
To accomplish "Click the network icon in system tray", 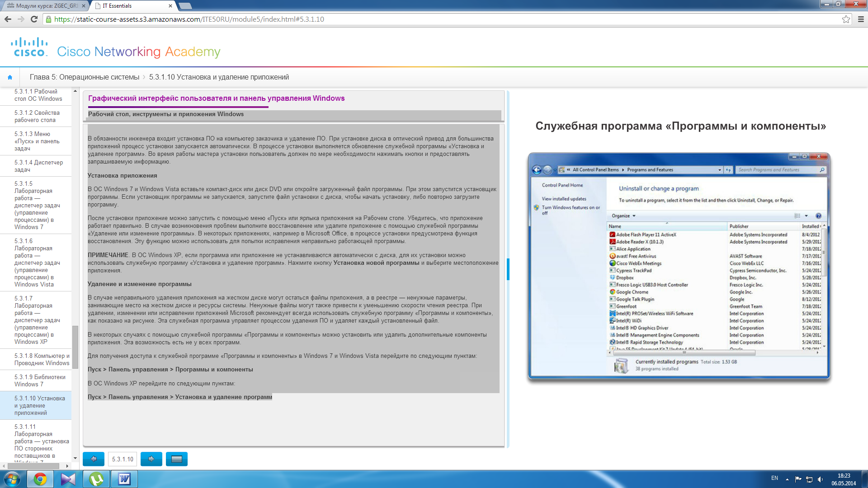I will tap(809, 479).
